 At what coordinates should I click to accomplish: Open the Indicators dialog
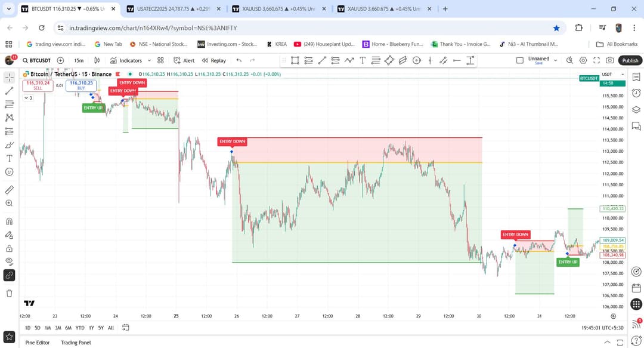(126, 60)
